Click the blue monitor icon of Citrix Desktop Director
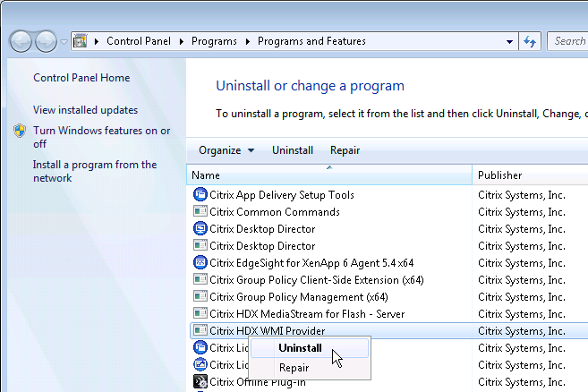Image resolution: width=588 pixels, height=392 pixels. [200, 228]
